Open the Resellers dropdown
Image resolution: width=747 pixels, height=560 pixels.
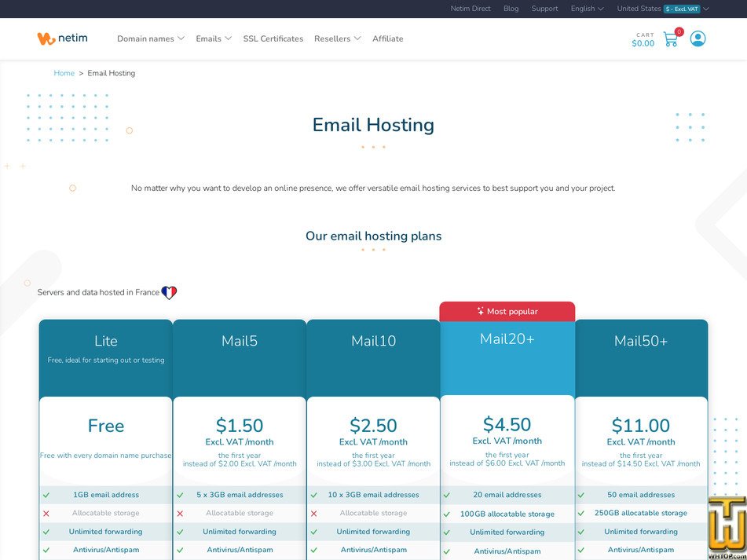(337, 38)
